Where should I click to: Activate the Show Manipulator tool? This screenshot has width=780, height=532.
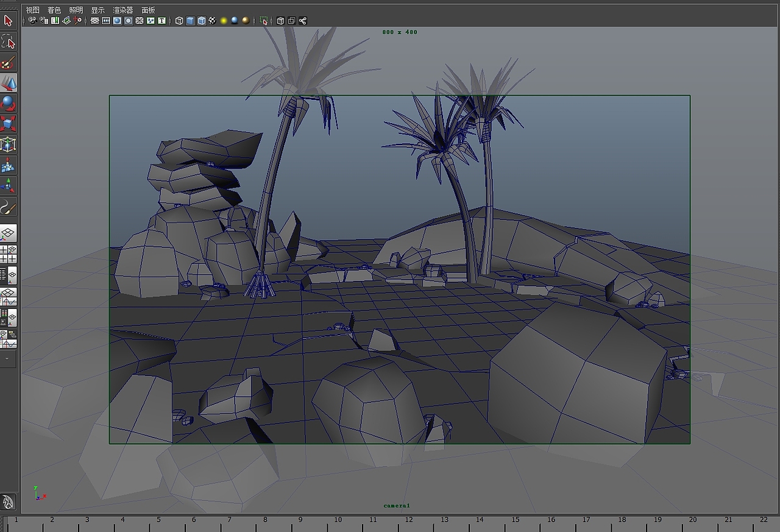point(8,186)
